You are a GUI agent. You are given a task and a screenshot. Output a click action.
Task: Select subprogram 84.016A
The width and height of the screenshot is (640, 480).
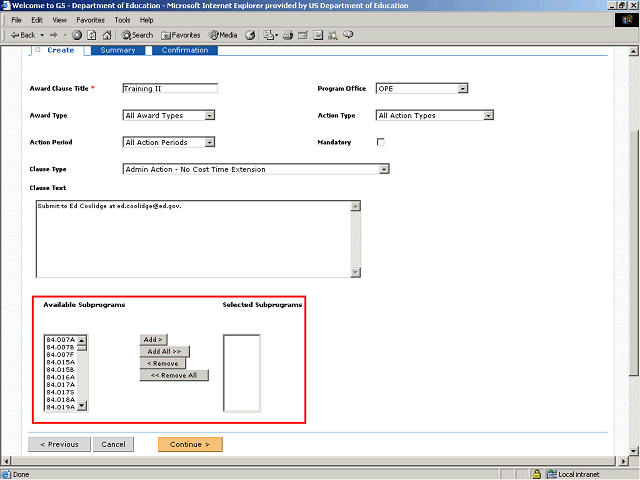60,377
